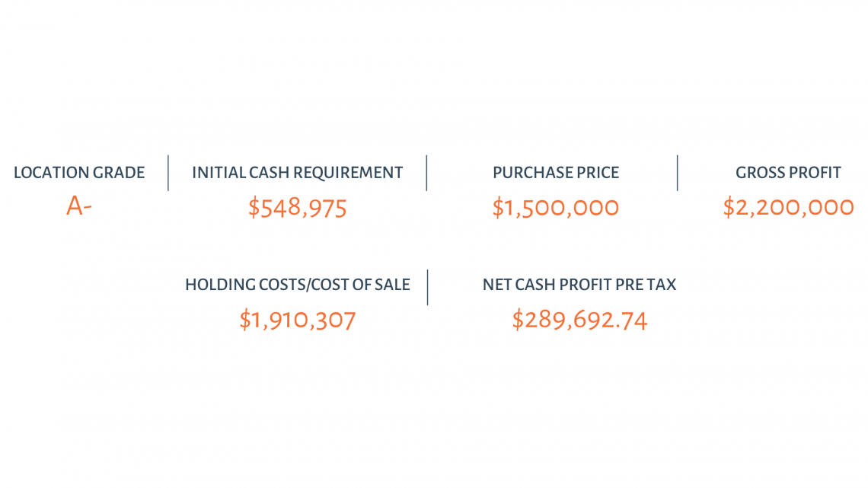Click the INITIAL CASH REQUIREMENT heading
Screen dimensions: 868x488
[x=297, y=173]
